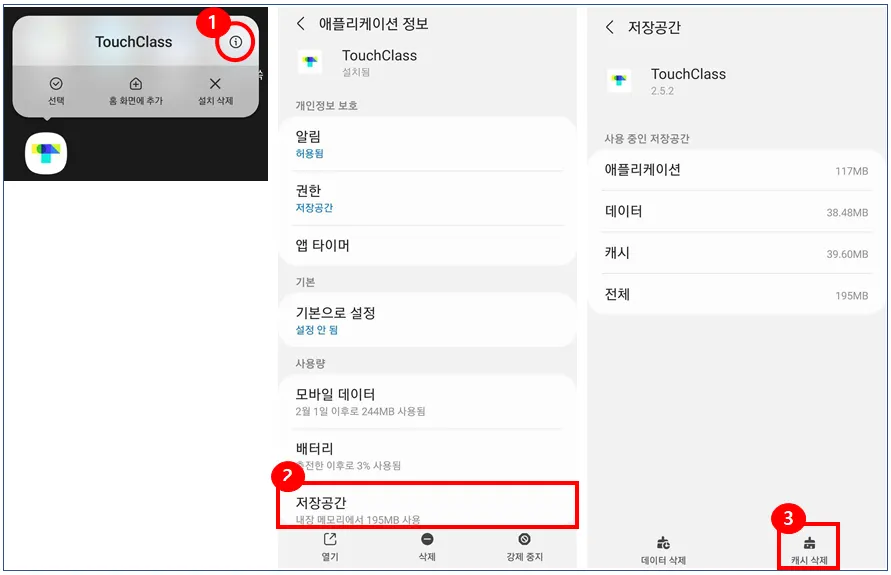This screenshot has width=891, height=575.
Task: Open the 권한 permissions row
Action: (x=427, y=198)
